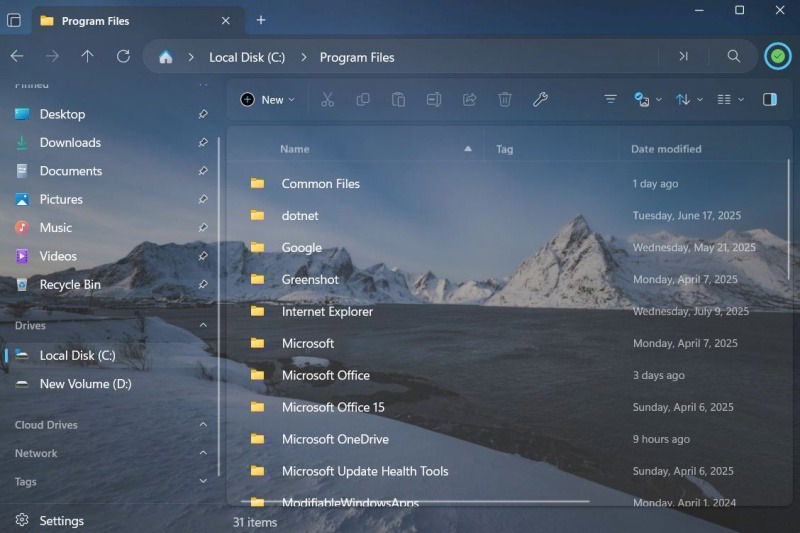800x533 pixels.
Task: Click the Rename icon in toolbar
Action: click(x=434, y=100)
